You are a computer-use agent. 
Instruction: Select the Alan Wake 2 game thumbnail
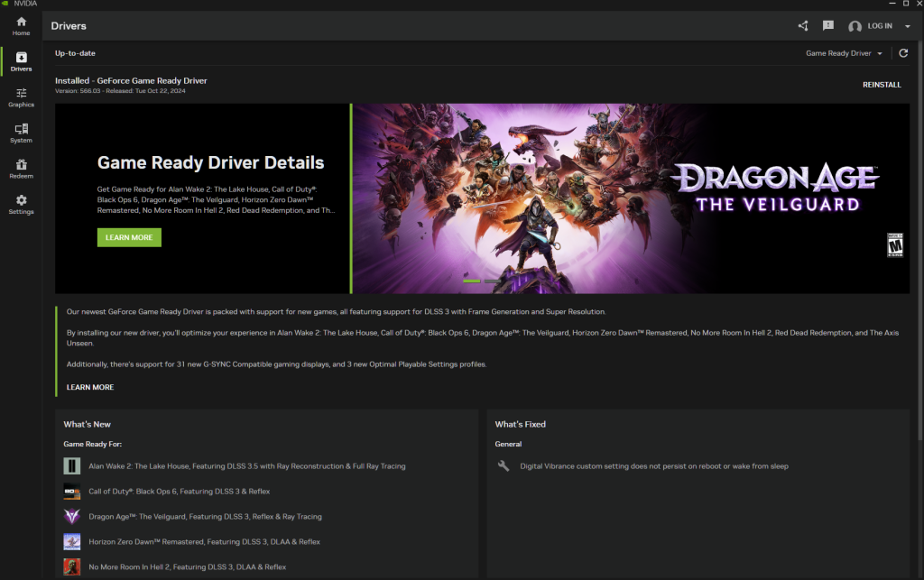(x=71, y=465)
